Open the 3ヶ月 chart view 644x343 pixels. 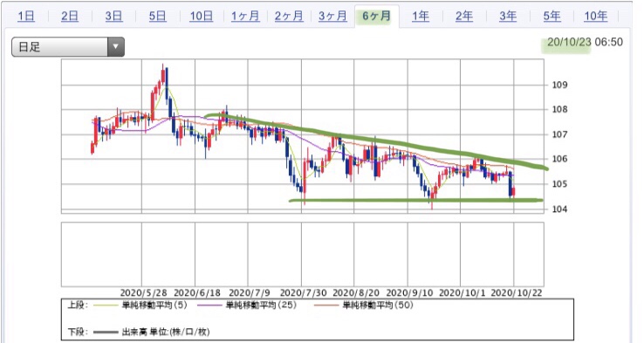pyautogui.click(x=332, y=16)
